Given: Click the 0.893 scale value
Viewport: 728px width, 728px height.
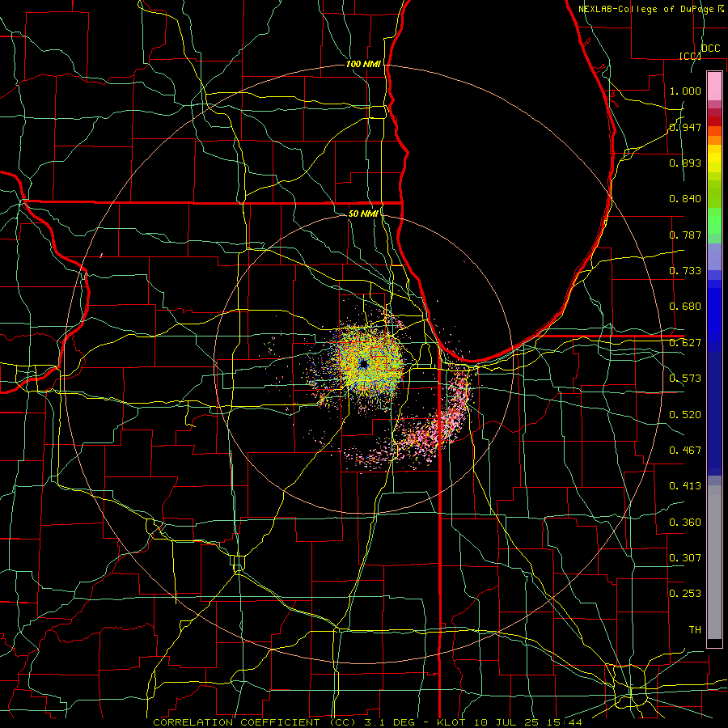Looking at the screenshot, I should point(685,163).
